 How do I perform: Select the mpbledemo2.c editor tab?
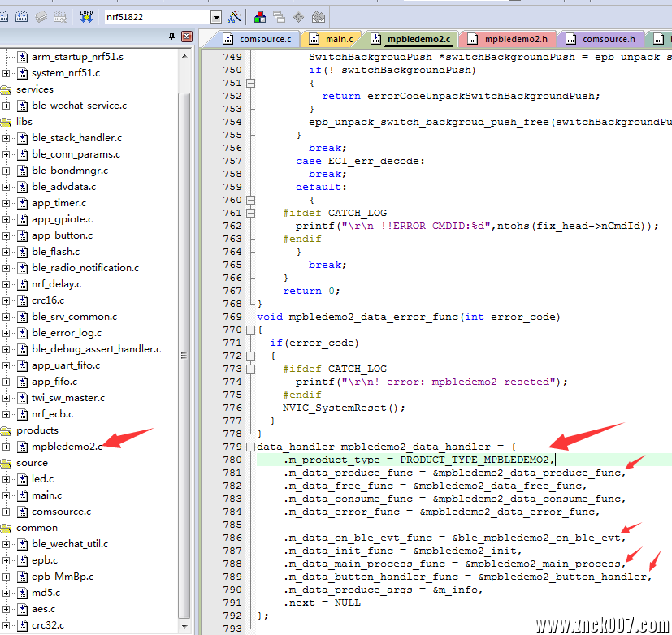pyautogui.click(x=411, y=39)
